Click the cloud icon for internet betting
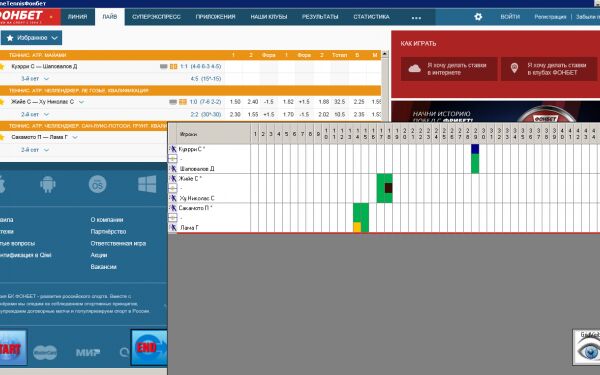The image size is (600, 375). (x=414, y=69)
